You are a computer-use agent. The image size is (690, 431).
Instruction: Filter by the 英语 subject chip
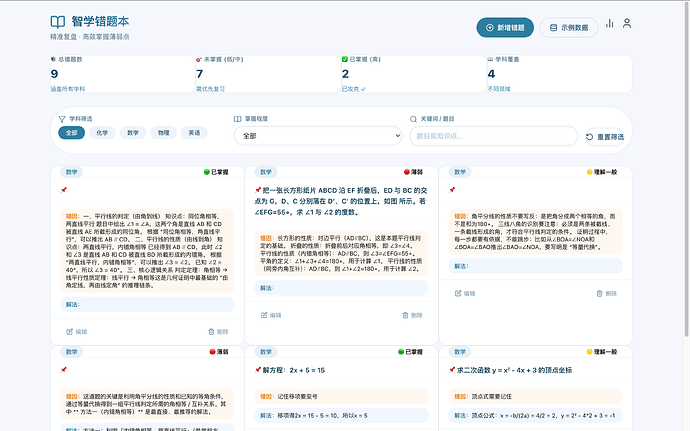coord(194,132)
